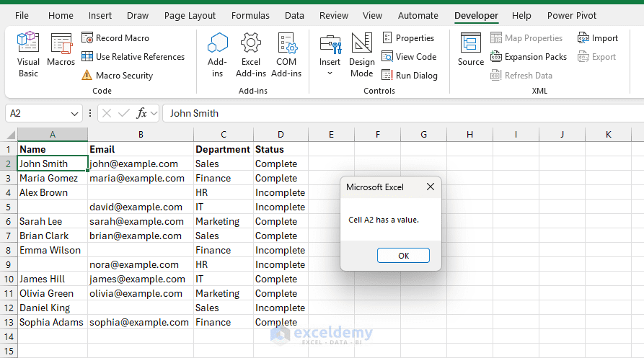Open Macro Security settings

[x=117, y=76]
